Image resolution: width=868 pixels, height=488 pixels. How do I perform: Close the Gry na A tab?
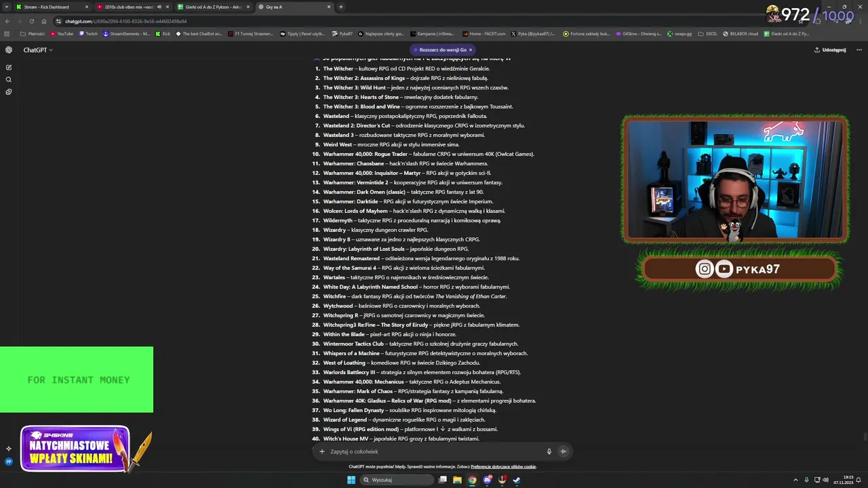click(x=329, y=7)
